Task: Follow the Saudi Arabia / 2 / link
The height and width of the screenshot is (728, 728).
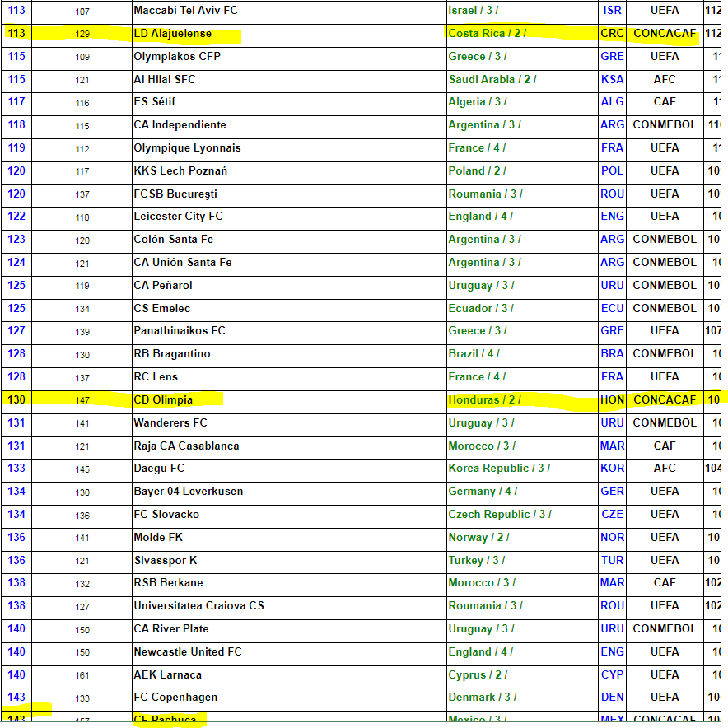Action: (492, 79)
